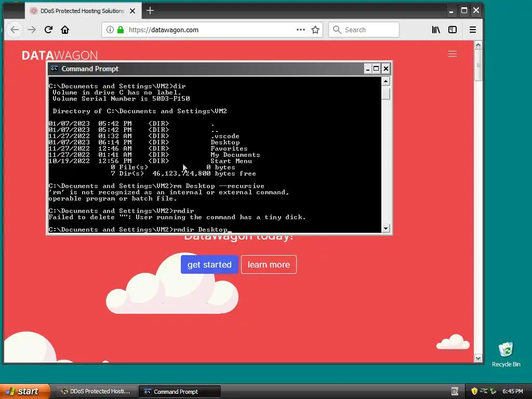Switch to DDoS Protected Hosti... taskbar button
This screenshot has height=399, width=532.
96,392
